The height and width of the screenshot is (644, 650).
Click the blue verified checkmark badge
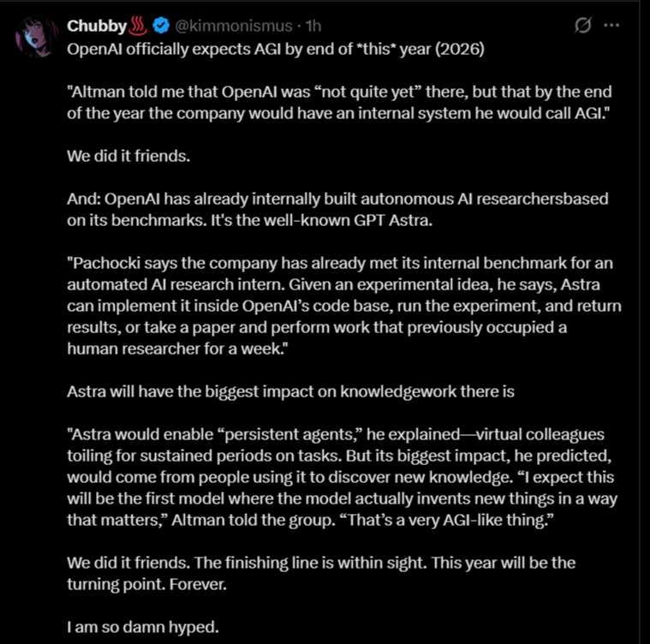(x=161, y=26)
